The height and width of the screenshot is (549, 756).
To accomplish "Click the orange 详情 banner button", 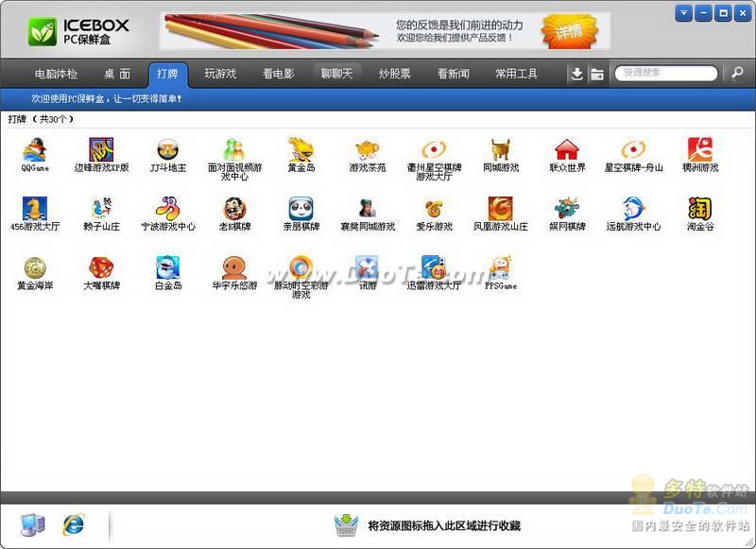I will tap(570, 31).
